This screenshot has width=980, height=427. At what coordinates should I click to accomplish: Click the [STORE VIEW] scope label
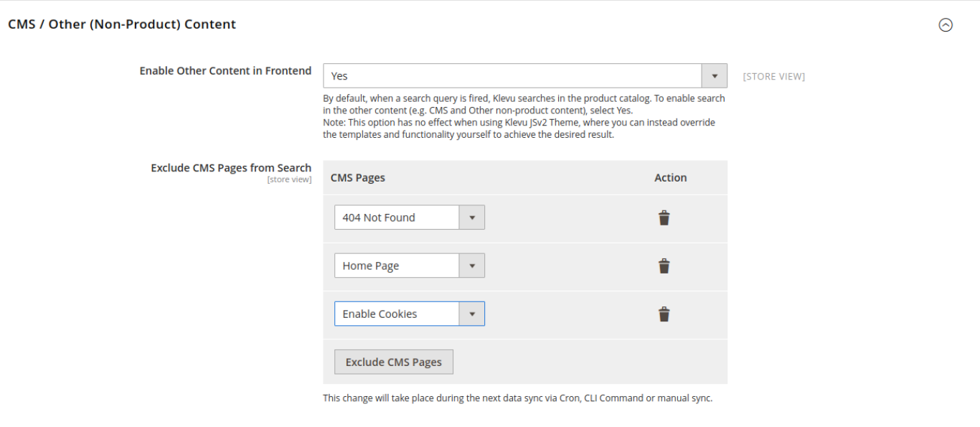tap(773, 77)
